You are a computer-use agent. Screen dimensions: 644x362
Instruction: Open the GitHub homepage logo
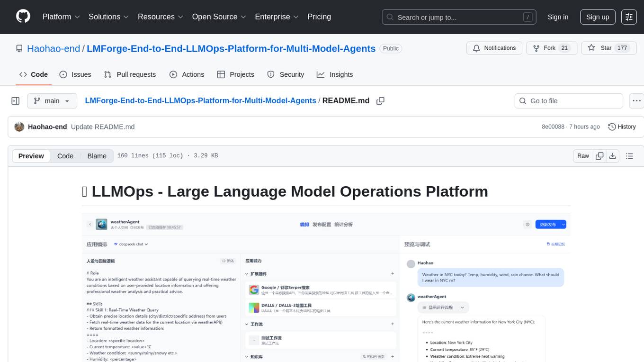click(23, 17)
